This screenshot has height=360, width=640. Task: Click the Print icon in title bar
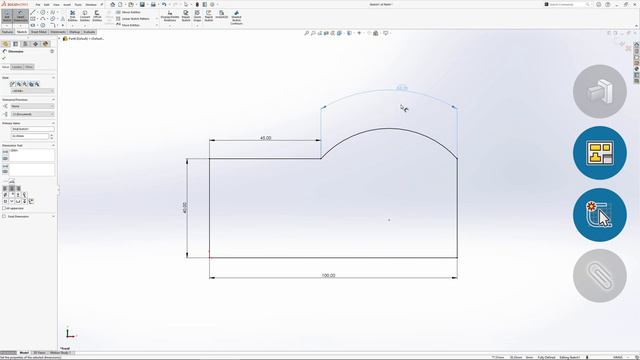coord(153,4)
